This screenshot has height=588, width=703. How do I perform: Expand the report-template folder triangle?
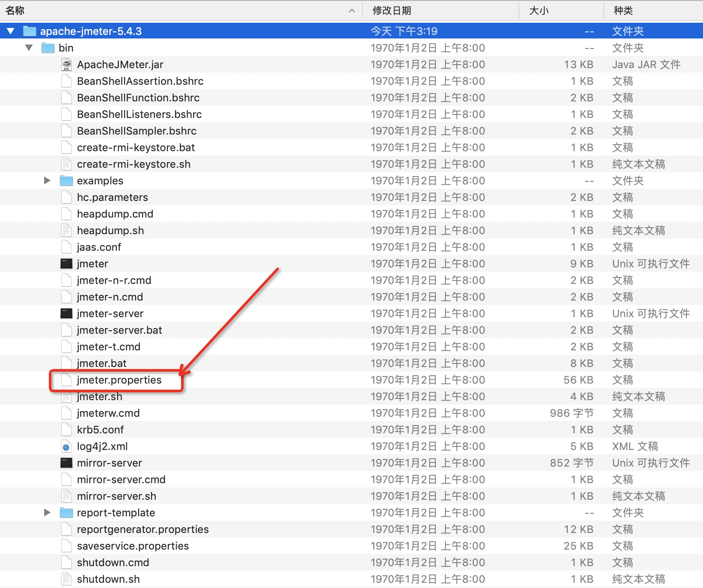click(x=47, y=512)
